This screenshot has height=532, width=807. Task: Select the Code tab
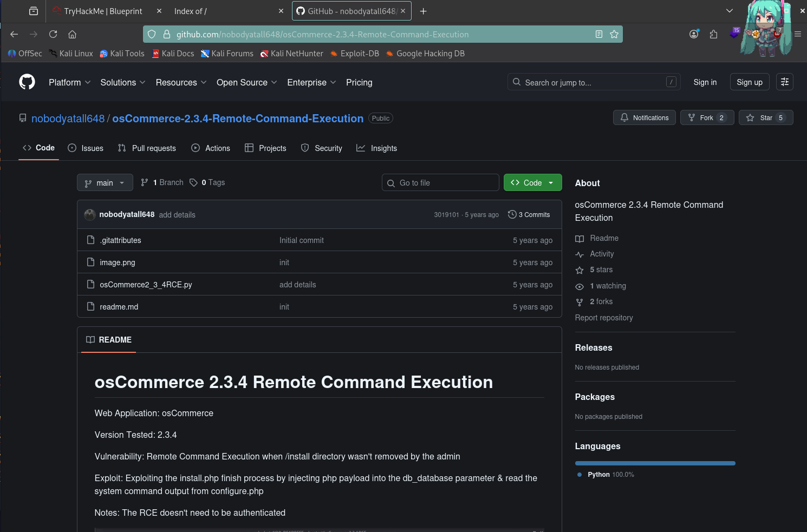click(38, 148)
